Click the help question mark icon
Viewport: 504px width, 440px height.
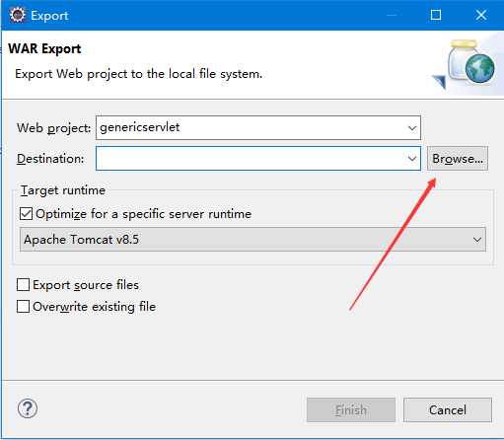point(28,408)
